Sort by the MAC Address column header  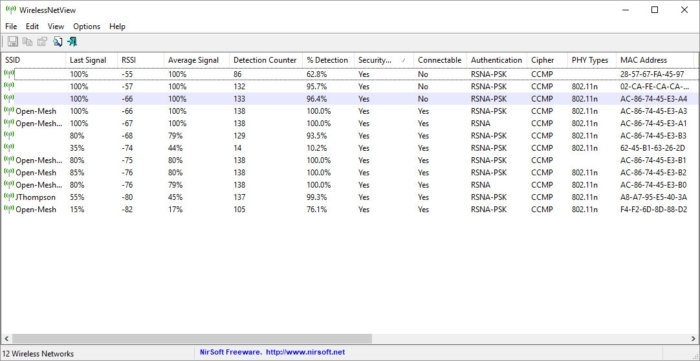[x=656, y=60]
